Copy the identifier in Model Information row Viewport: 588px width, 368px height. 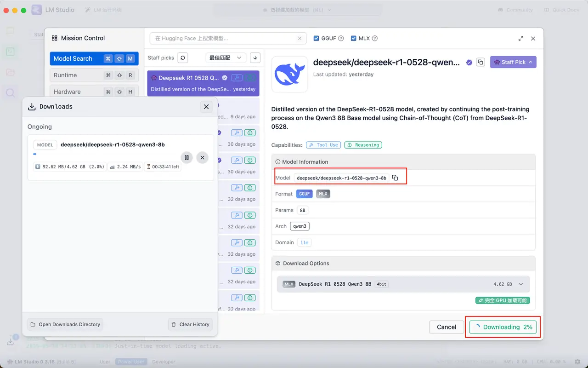[x=395, y=178]
